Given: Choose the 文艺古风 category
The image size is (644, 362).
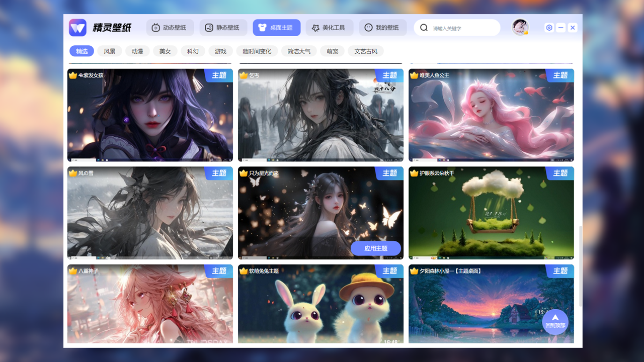Looking at the screenshot, I should click(x=366, y=51).
